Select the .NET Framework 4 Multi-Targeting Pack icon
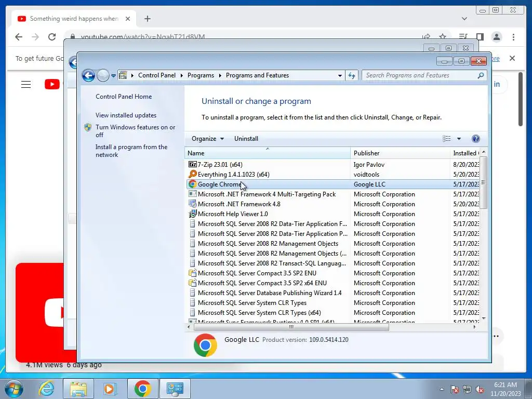 [x=192, y=194]
